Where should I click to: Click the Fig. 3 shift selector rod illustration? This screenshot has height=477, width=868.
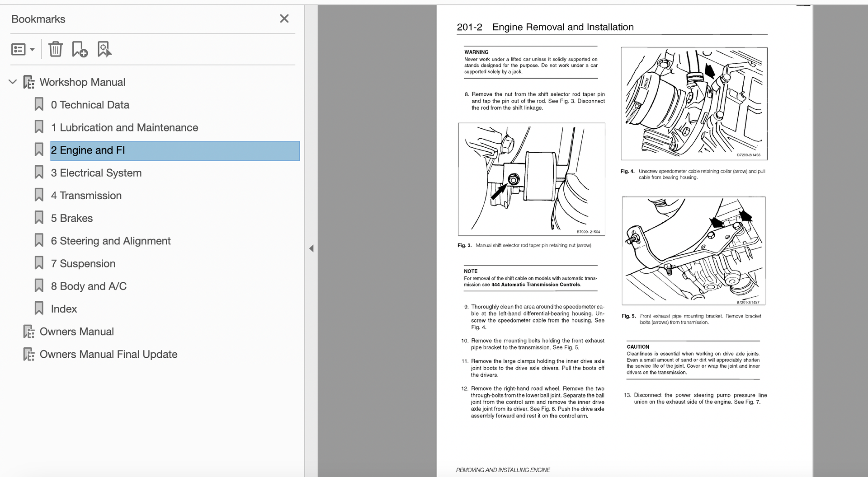pos(531,179)
